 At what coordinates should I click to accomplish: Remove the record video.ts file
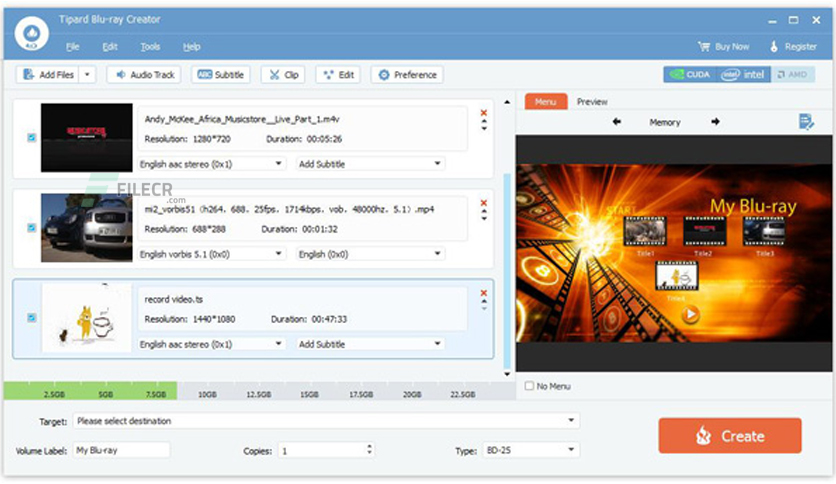pos(484,293)
